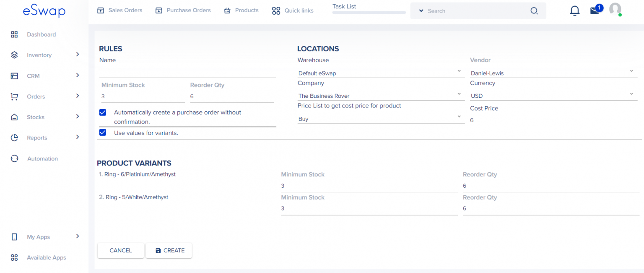Toggle the Use values for variants checkbox
This screenshot has width=644, height=273.
tap(102, 132)
